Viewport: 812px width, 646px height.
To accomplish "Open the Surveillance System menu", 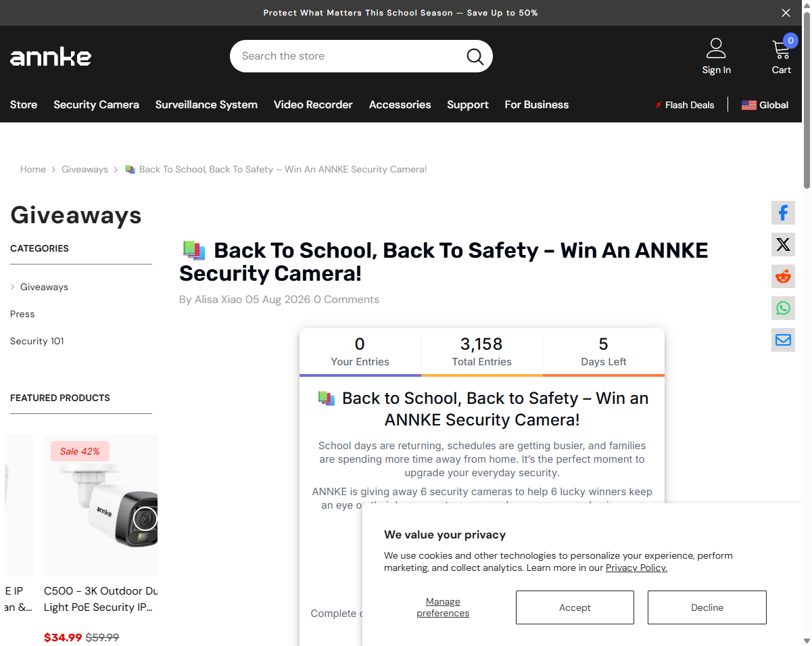I will coord(206,105).
